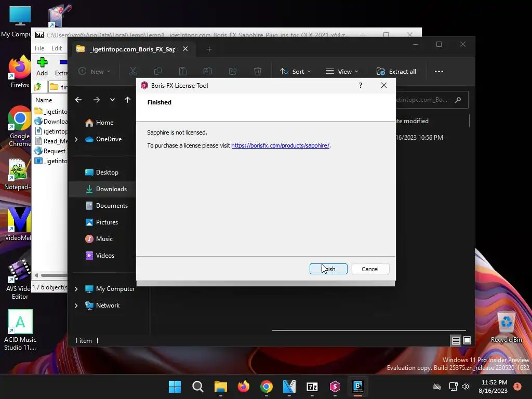Cancel the Boris FX License Tool wizard
532x399 pixels.
tap(370, 269)
